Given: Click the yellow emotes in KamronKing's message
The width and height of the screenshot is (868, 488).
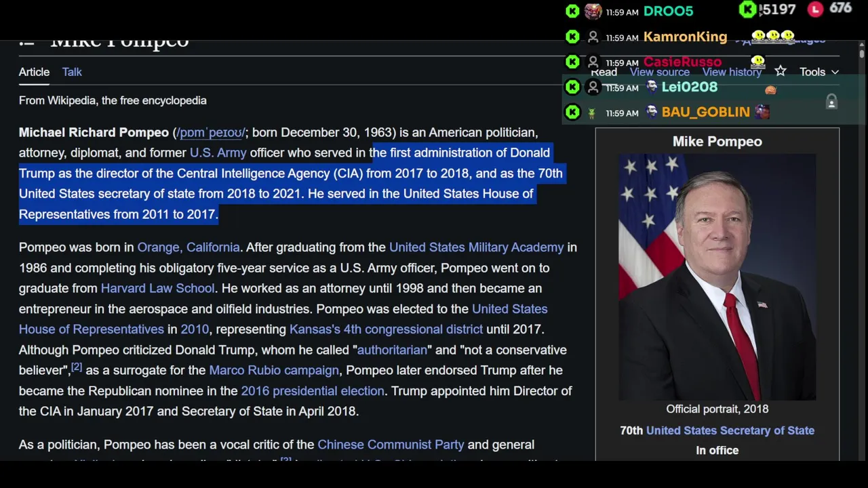Looking at the screenshot, I should (773, 35).
